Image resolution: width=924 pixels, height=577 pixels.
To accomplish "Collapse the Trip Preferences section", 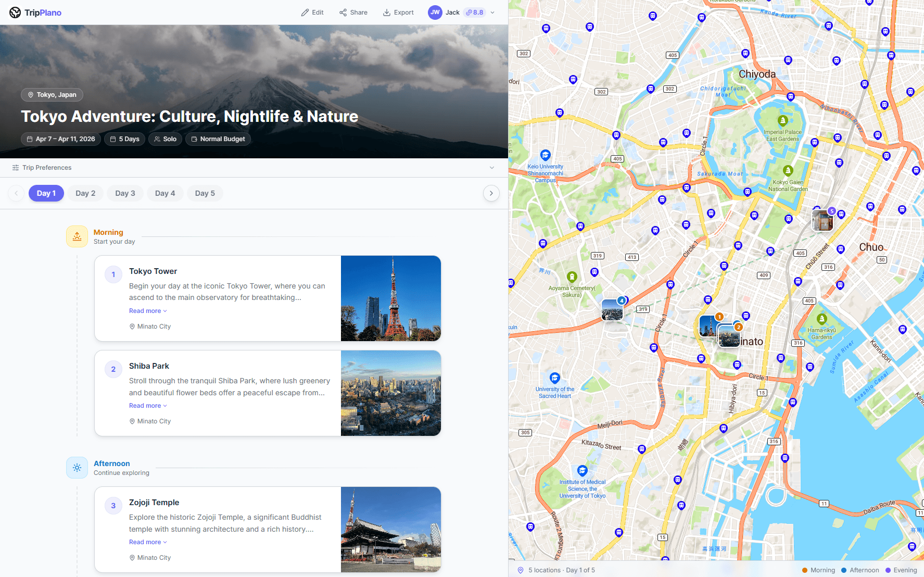I will [x=492, y=167].
